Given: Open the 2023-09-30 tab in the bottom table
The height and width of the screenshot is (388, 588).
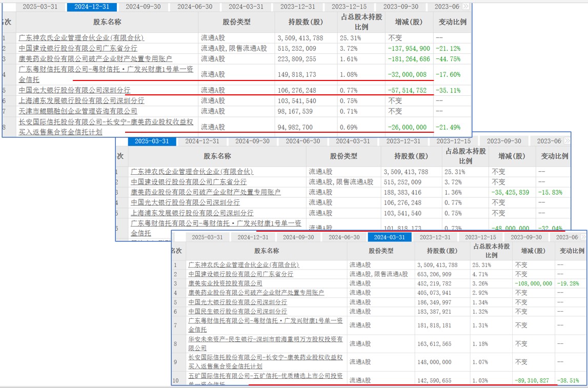Looking at the screenshot, I should (526, 237).
